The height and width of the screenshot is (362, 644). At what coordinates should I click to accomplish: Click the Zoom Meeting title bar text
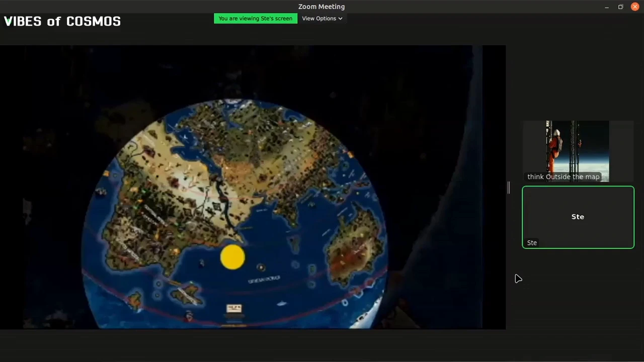coord(321,7)
